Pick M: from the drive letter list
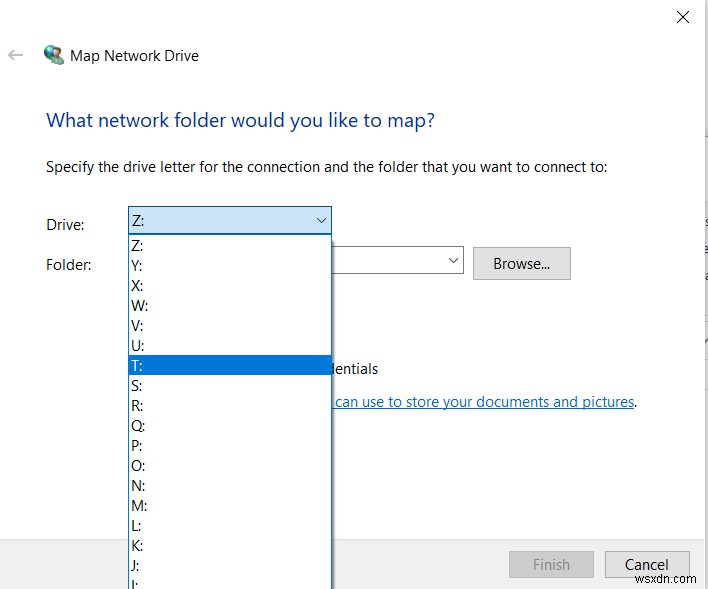The height and width of the screenshot is (589, 708). (x=229, y=505)
